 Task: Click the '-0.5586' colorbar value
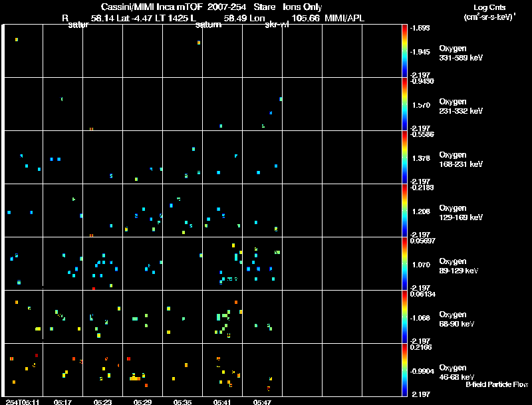422,134
